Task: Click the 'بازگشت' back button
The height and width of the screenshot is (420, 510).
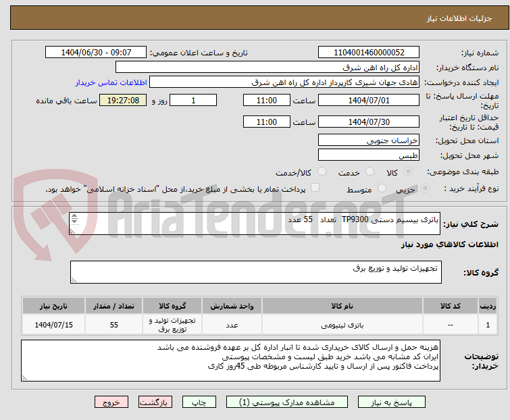Action: pos(155,402)
